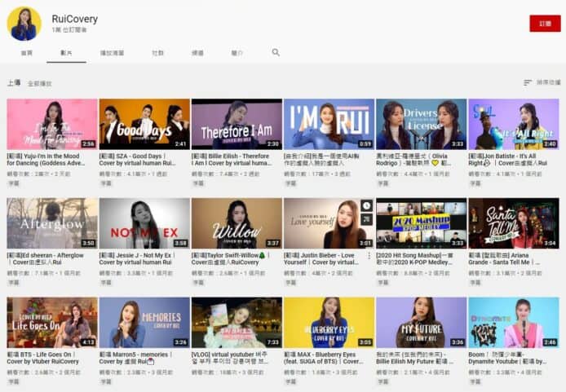Click the 字幕 badge under Good Days video
Image resolution: width=566 pixels, height=392 pixels.
pyautogui.click(x=105, y=183)
